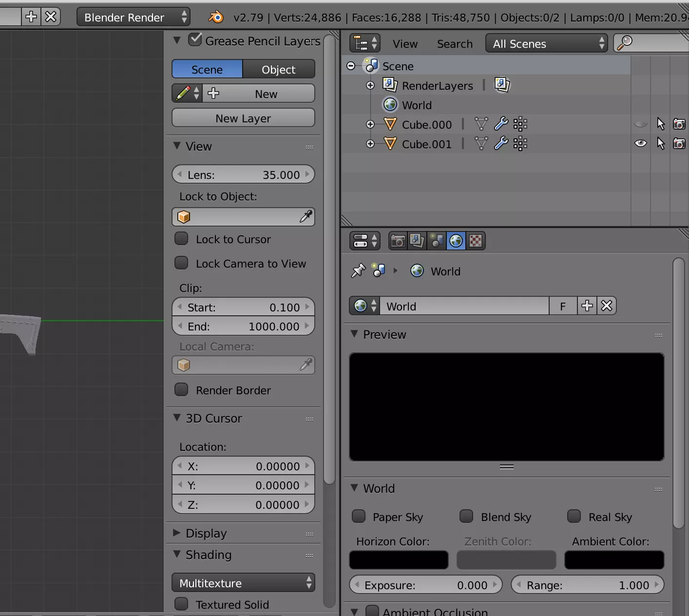Click the New Layer button
689x616 pixels.
click(x=243, y=118)
